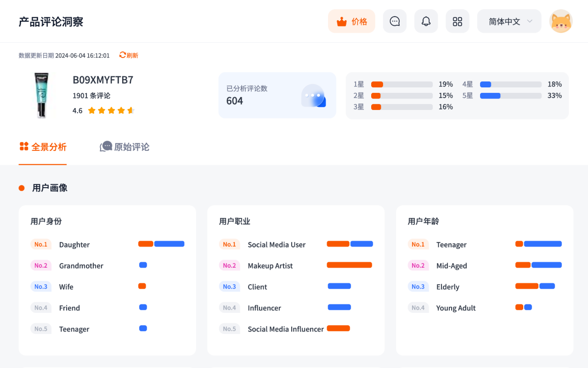Expand the language selector chevron
This screenshot has width=588, height=368.
coord(529,21)
